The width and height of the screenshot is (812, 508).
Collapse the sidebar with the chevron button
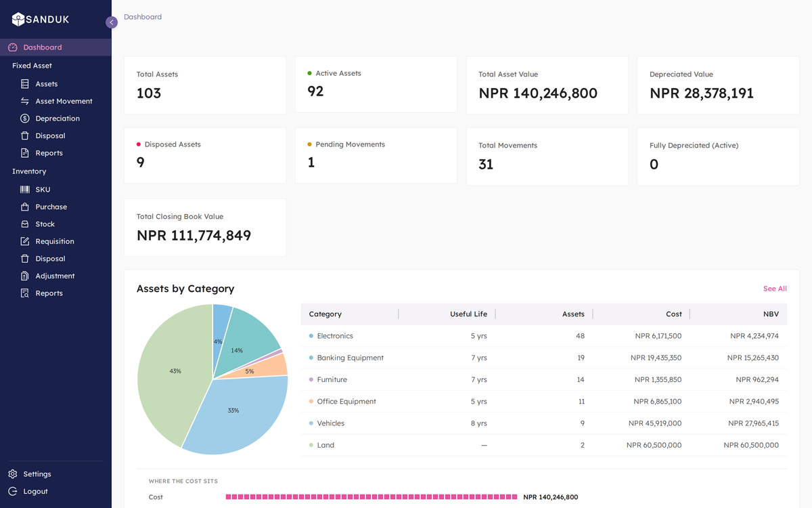pos(112,22)
